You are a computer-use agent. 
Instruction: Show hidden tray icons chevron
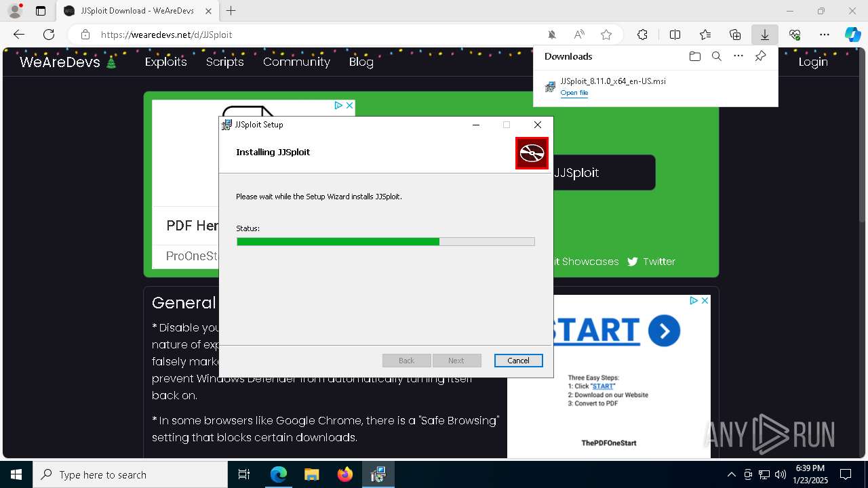click(731, 474)
